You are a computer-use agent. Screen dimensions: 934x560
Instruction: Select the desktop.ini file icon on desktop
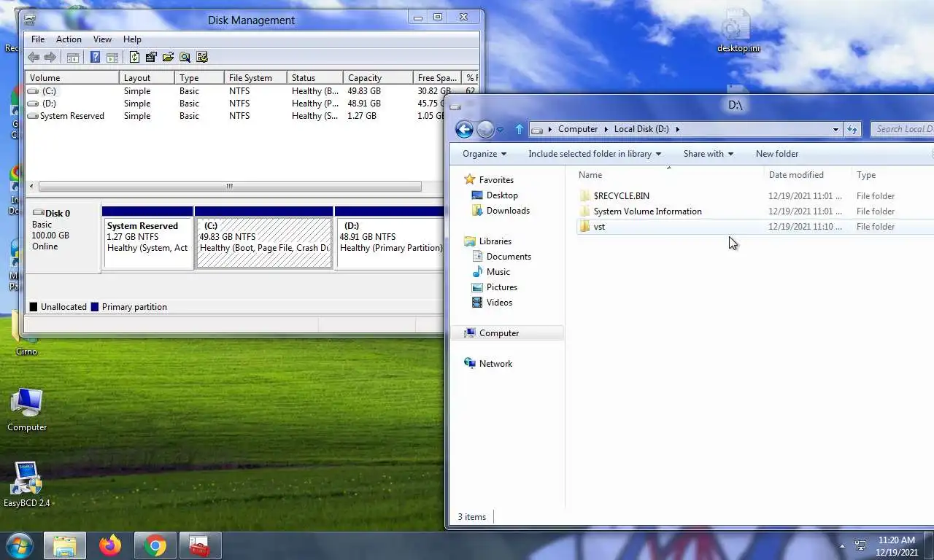738,32
